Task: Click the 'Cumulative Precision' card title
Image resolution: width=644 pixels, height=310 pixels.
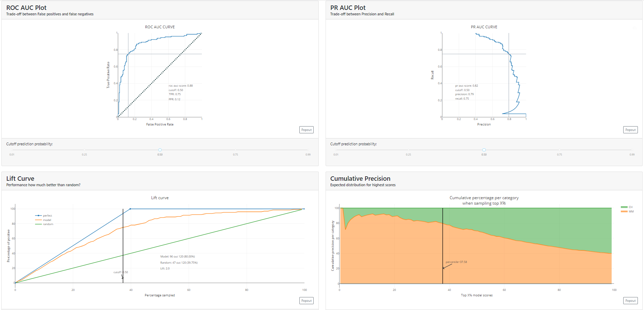Action: click(x=360, y=178)
